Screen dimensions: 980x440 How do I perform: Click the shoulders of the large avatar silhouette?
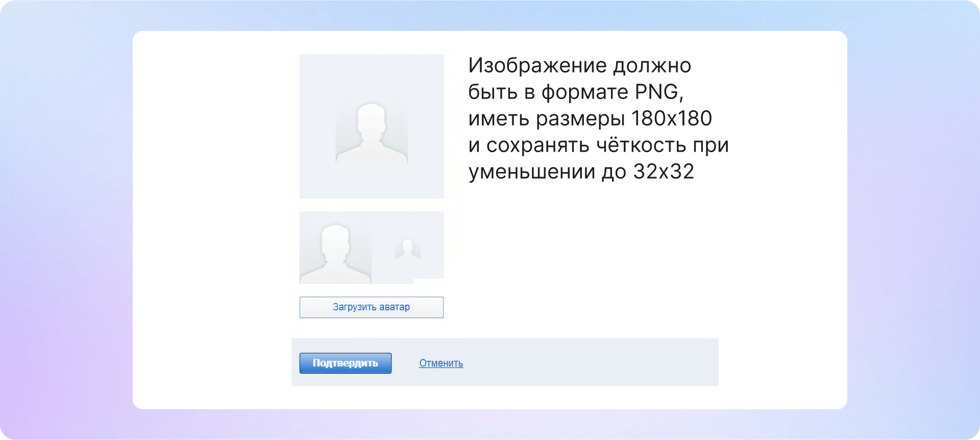click(x=371, y=152)
